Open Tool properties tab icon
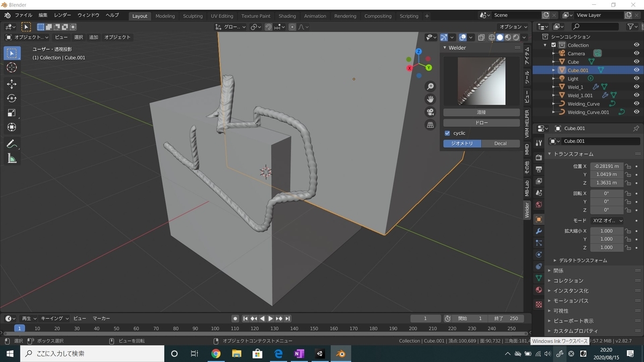 pyautogui.click(x=539, y=143)
